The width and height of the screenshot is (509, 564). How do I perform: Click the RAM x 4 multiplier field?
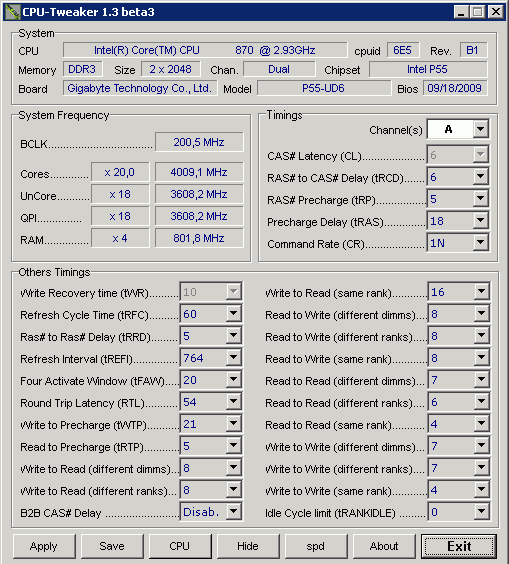pos(120,238)
